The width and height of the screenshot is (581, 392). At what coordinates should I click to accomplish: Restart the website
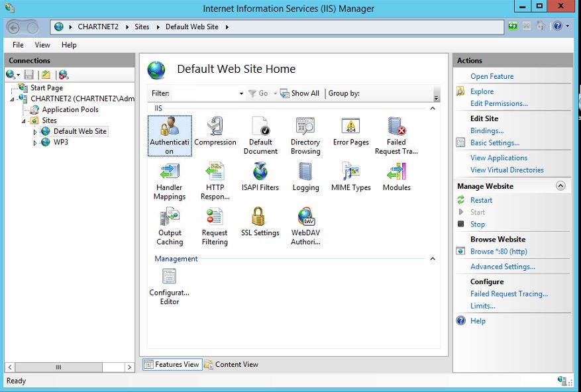[x=481, y=200]
